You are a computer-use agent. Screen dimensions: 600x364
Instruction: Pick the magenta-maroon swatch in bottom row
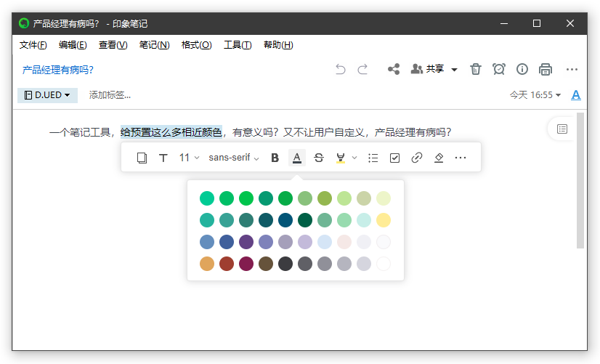(246, 264)
